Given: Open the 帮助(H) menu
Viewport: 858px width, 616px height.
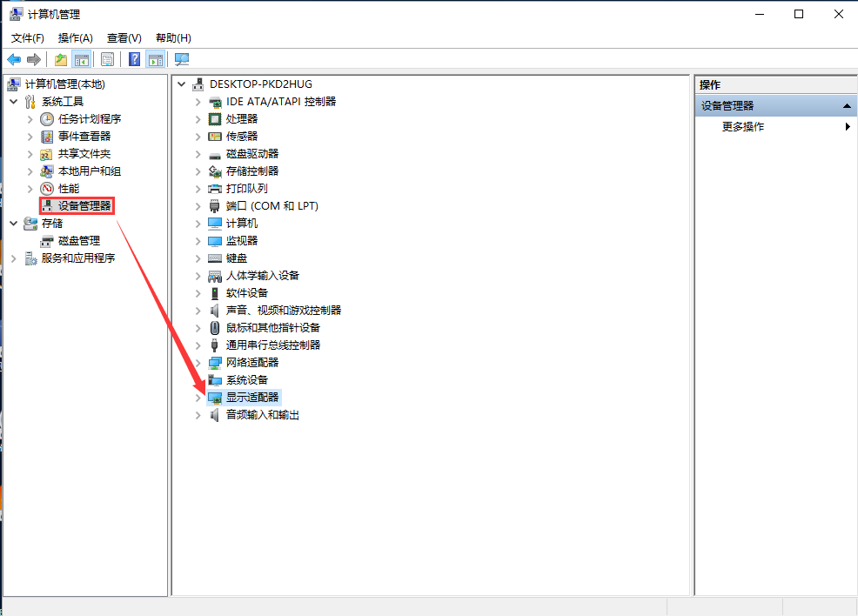Looking at the screenshot, I should [173, 38].
